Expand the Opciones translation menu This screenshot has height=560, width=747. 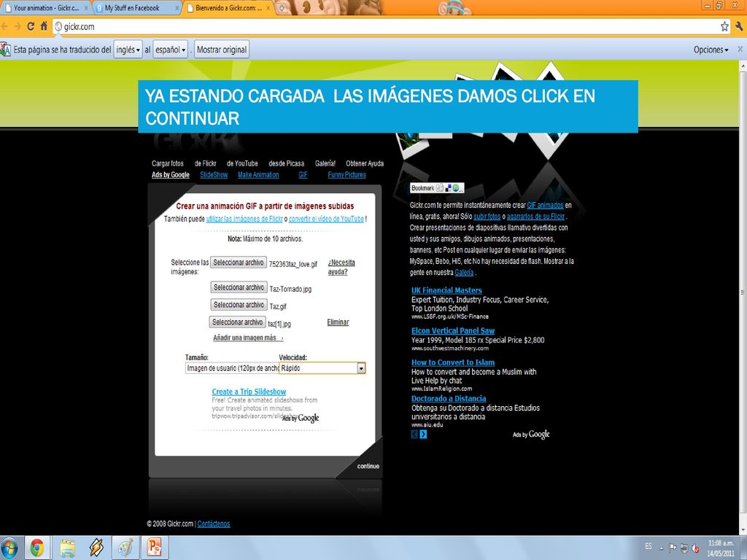tap(711, 50)
